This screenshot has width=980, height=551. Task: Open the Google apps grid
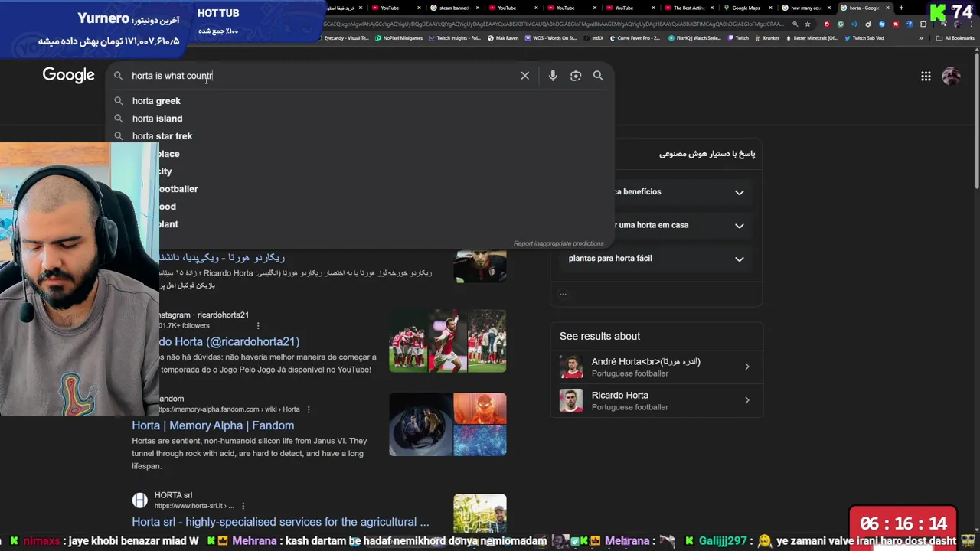(x=926, y=76)
